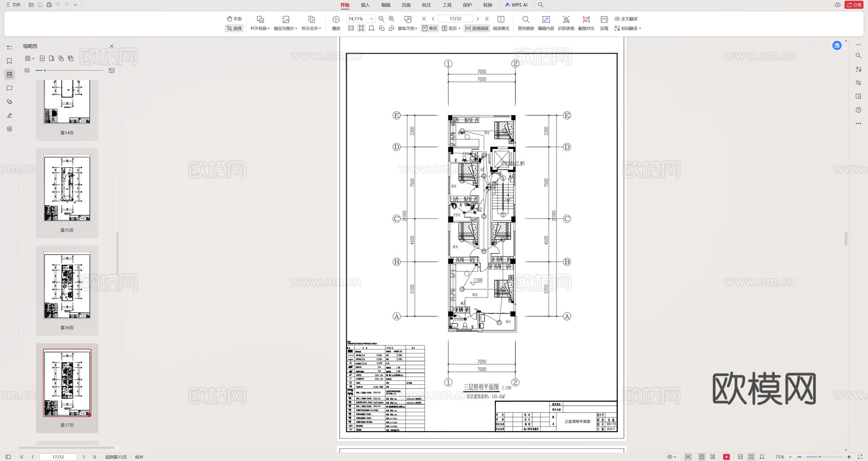Switch to the 工具 tab

447,5
